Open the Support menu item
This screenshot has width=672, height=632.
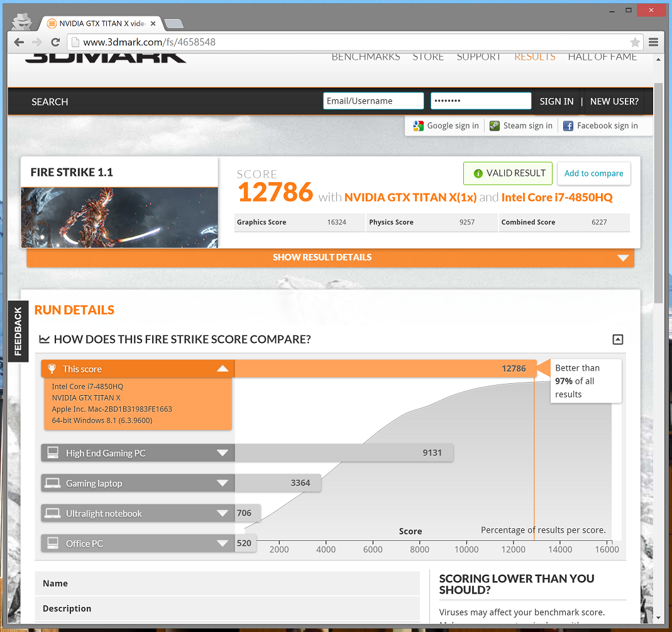(x=479, y=57)
